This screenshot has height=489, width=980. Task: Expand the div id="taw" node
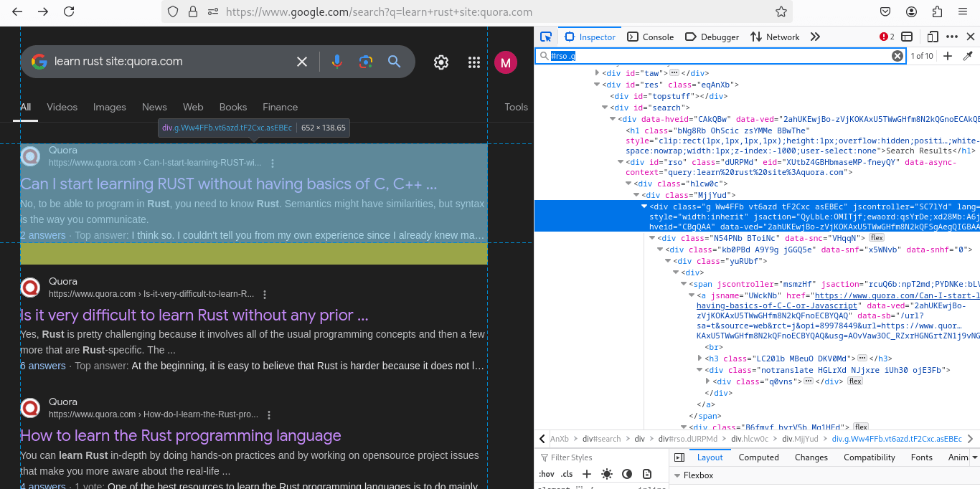tap(597, 73)
